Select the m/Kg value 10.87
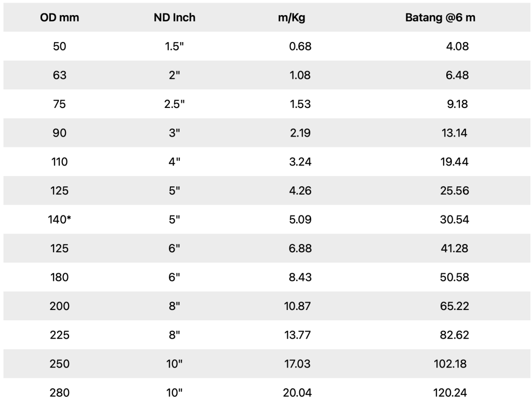 [x=297, y=306]
